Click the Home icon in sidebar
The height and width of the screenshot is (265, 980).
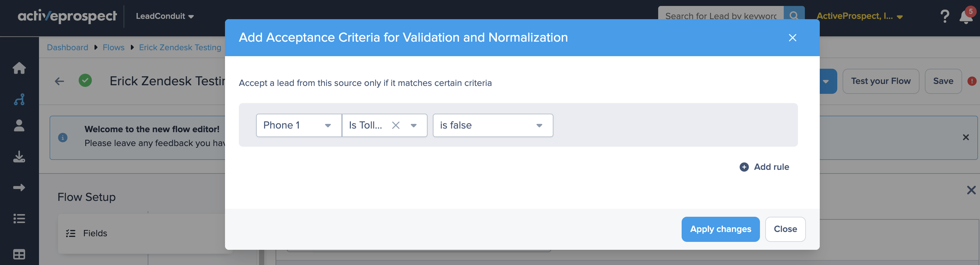click(19, 68)
